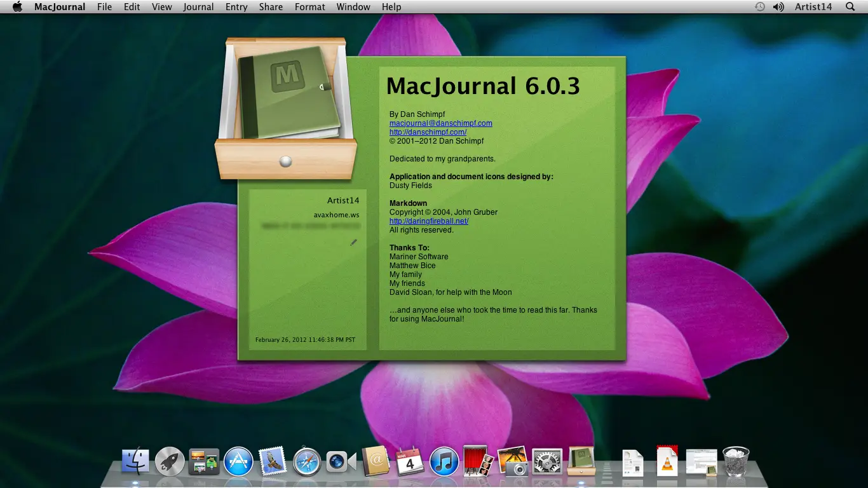Open System Preferences from the dock
The image size is (868, 488).
[x=547, y=461]
